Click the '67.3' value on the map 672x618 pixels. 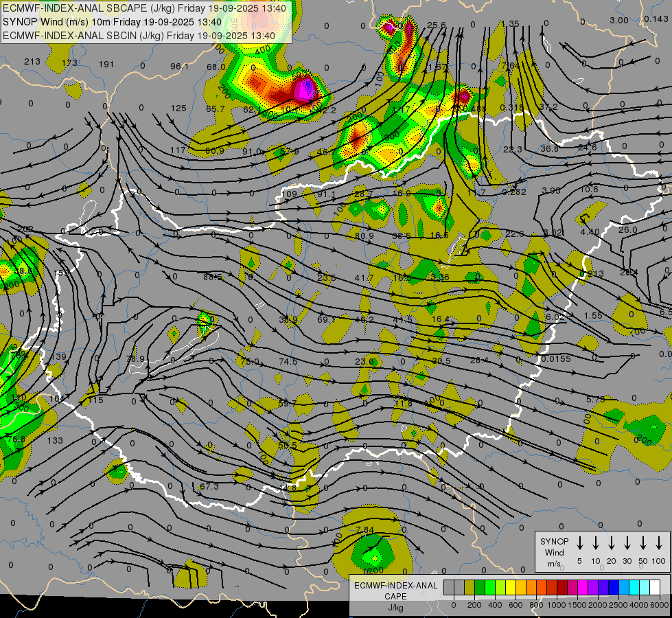tap(209, 486)
